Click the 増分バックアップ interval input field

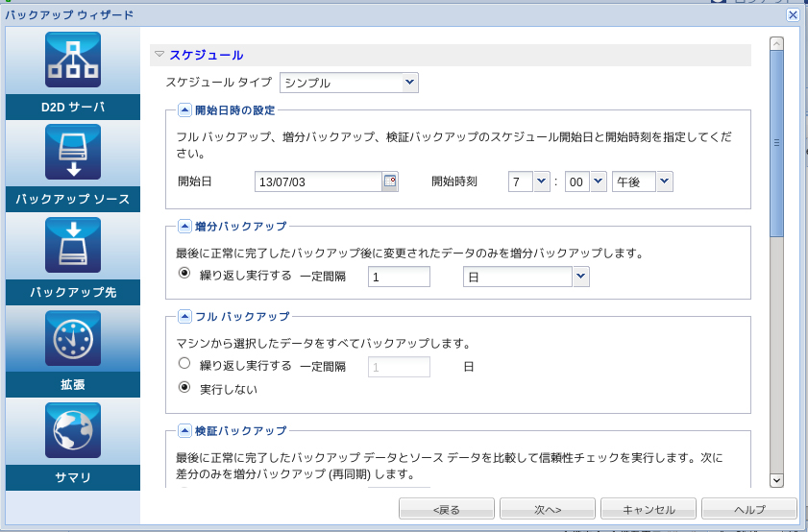[x=399, y=278]
